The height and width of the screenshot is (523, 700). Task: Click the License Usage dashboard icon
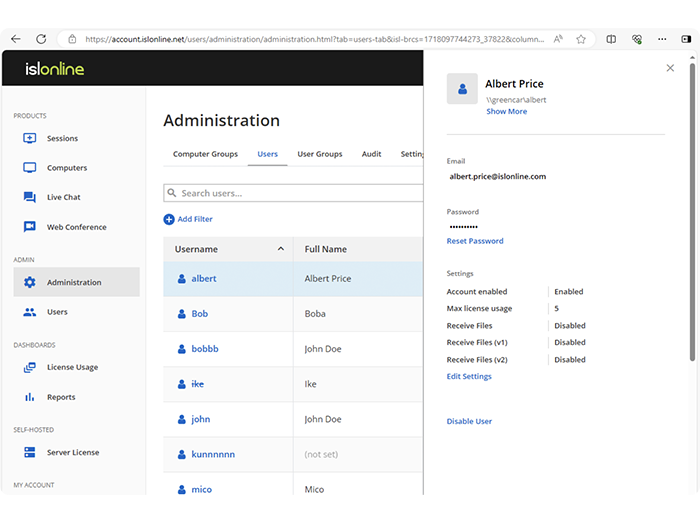[30, 367]
